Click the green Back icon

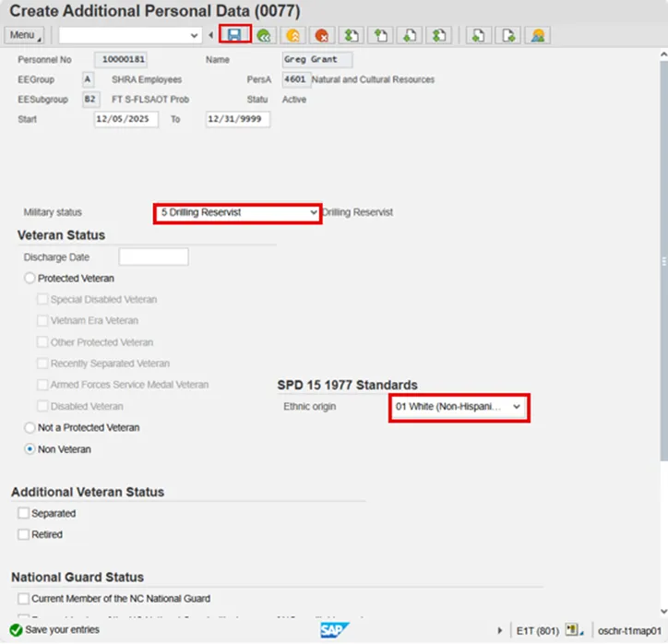tap(264, 35)
